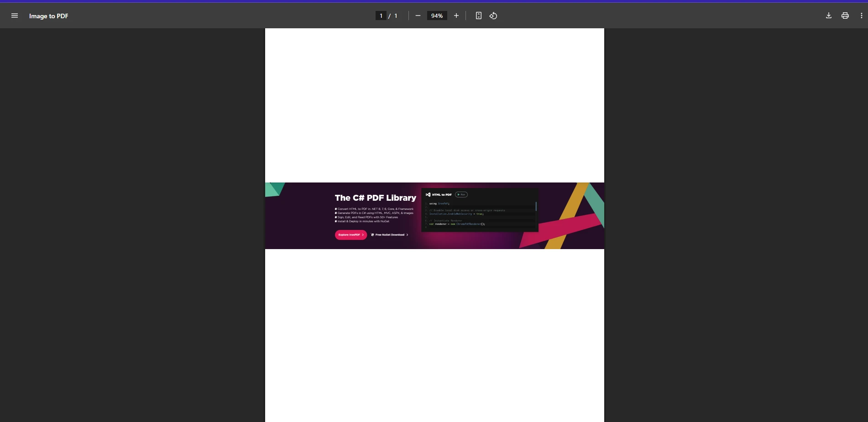Click the current page number field
The width and height of the screenshot is (868, 422).
[381, 16]
